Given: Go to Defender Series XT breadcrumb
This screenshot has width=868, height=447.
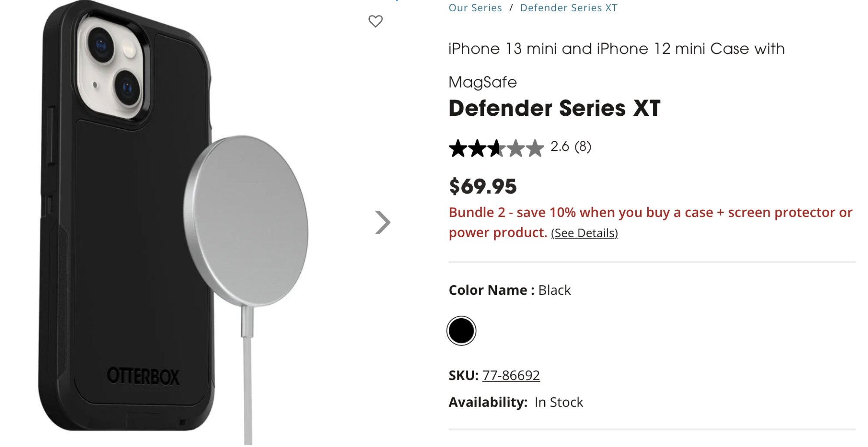Looking at the screenshot, I should 568,8.
